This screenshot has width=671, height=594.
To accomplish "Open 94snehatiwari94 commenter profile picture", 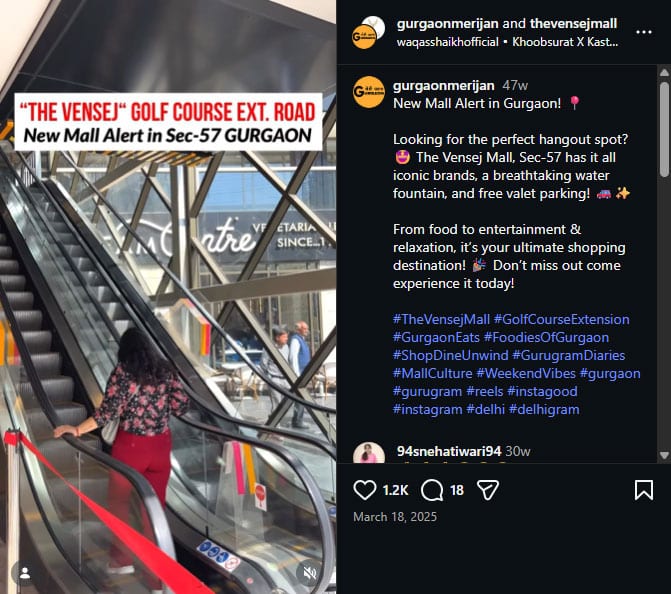I will (369, 452).
